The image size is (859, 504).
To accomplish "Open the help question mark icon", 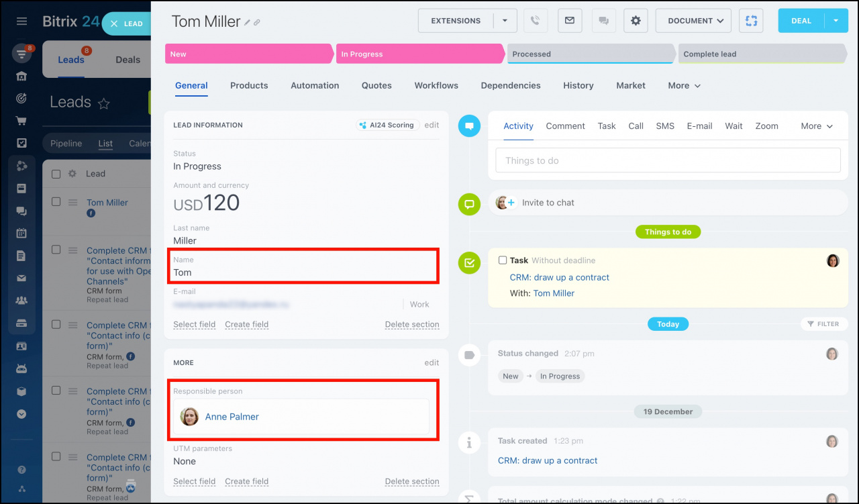I will (21, 470).
